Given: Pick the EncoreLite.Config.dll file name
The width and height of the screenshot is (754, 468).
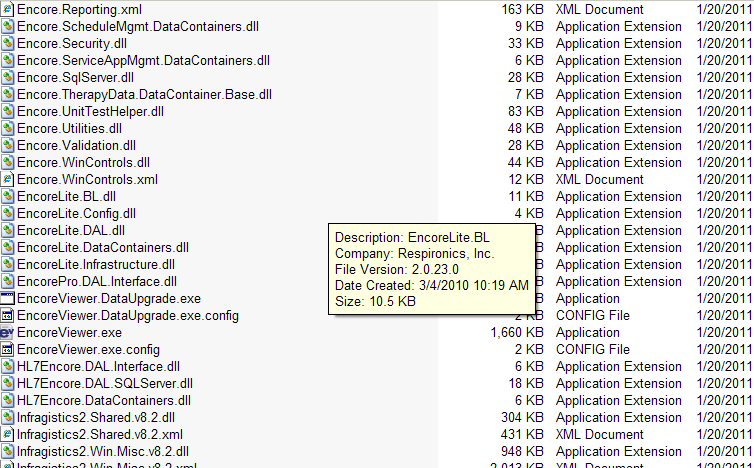Looking at the screenshot, I should [76, 213].
